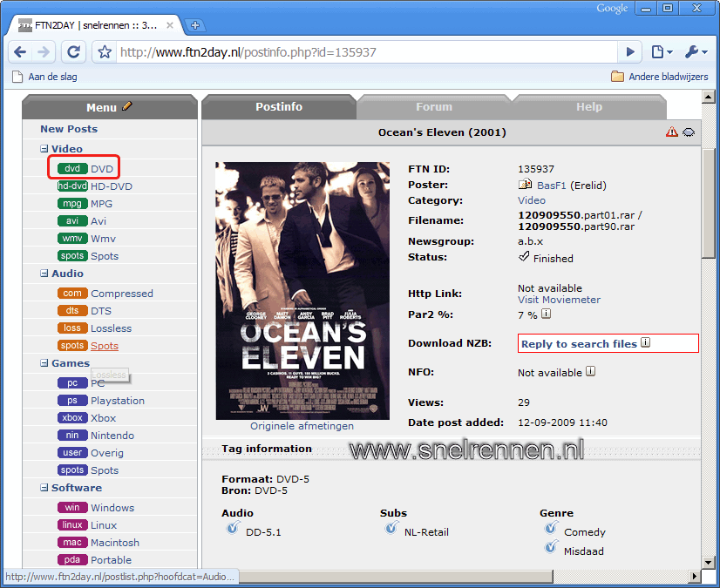The height and width of the screenshot is (588, 720).
Task: Click the pencil icon next to Menu
Action: [127, 106]
